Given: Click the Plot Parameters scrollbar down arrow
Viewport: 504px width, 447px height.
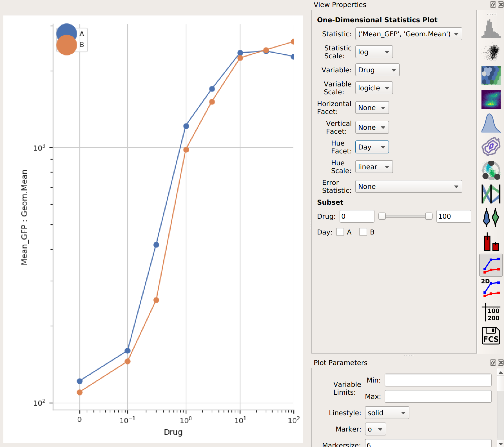Looking at the screenshot, I should (500, 444).
